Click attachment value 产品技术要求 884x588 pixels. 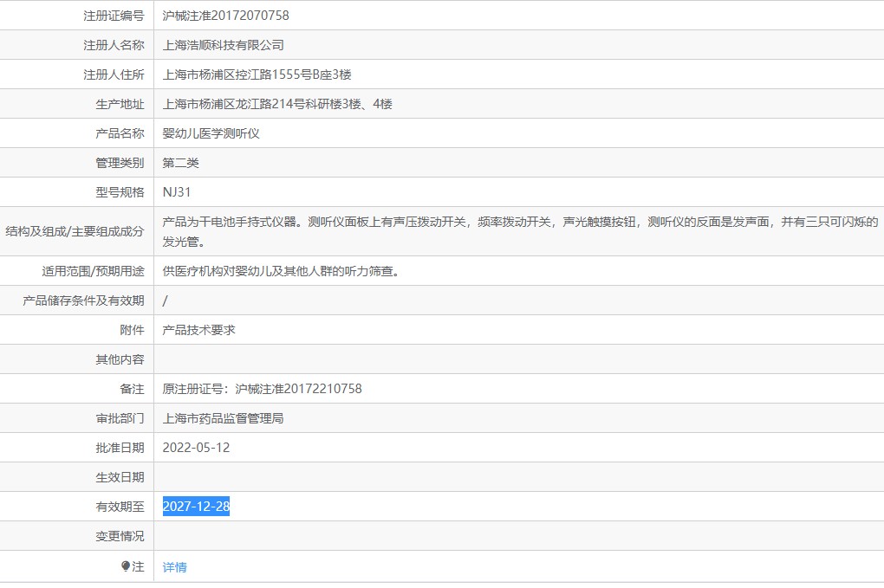[x=199, y=330]
